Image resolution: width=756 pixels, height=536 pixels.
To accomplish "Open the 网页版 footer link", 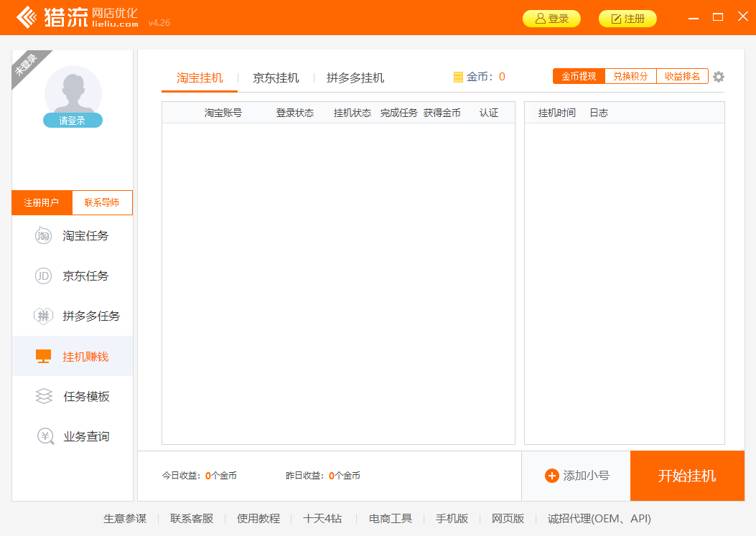I will [x=508, y=519].
